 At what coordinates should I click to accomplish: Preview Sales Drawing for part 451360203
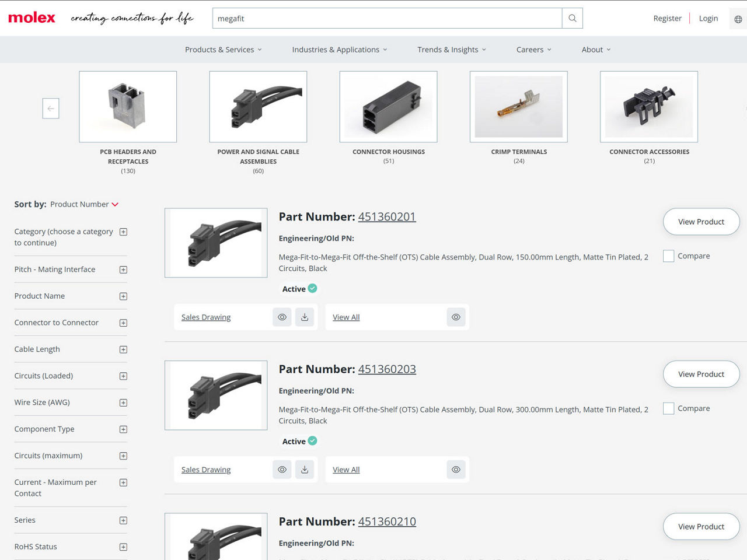(x=282, y=470)
